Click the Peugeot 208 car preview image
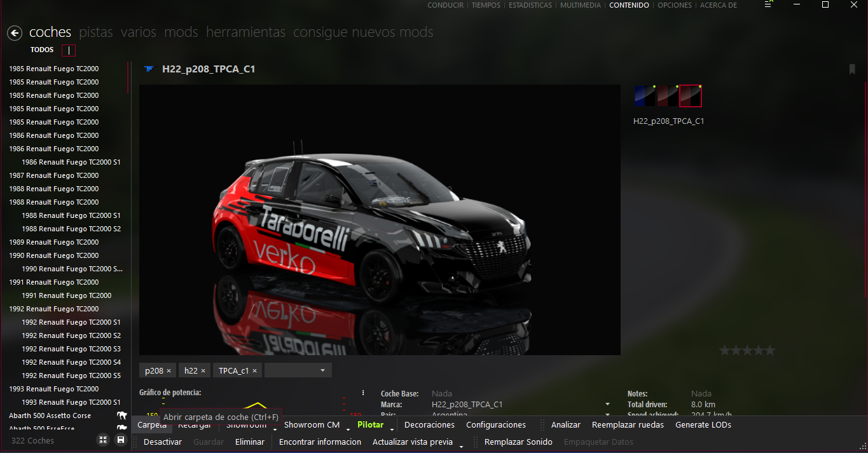 380,220
